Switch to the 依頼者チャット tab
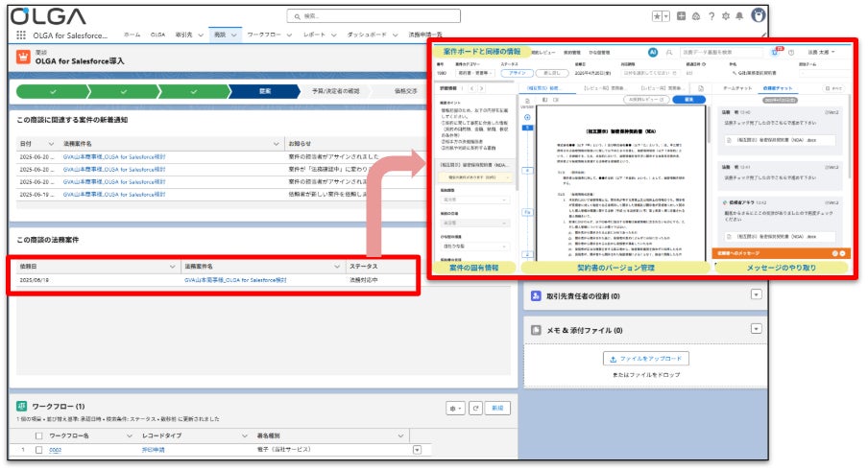Screen dimensions: 868x470 click(777, 88)
